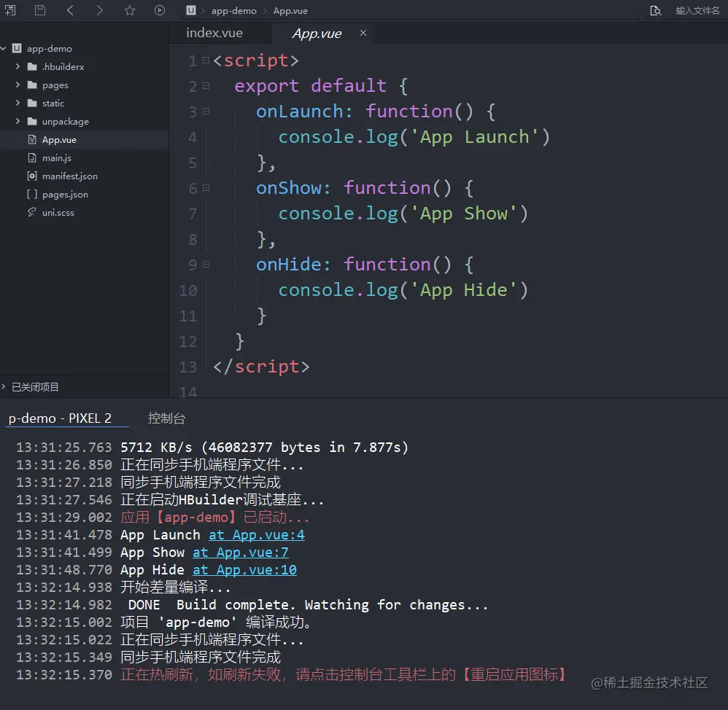Click the 正在启动HBuilder调试基座 log line
Image resolution: width=728 pixels, height=710 pixels.
[222, 500]
